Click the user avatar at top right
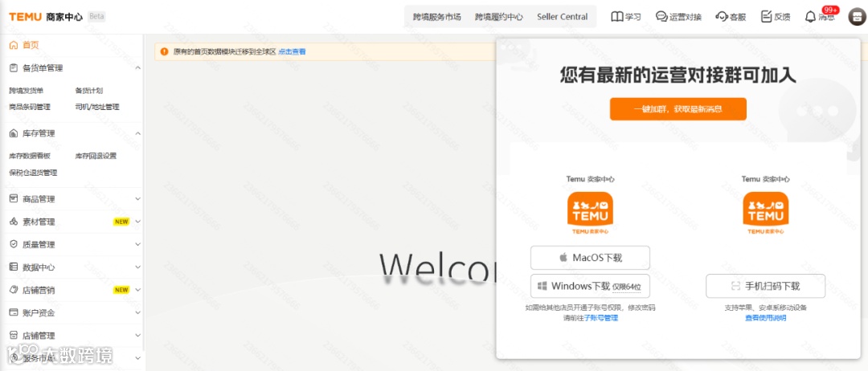Image resolution: width=868 pixels, height=371 pixels. pyautogui.click(x=856, y=17)
